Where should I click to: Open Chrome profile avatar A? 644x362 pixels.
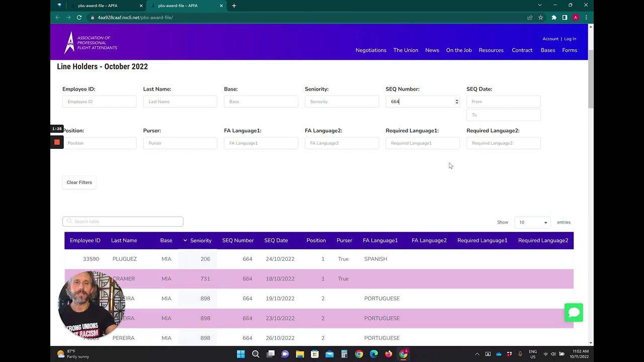(x=576, y=18)
